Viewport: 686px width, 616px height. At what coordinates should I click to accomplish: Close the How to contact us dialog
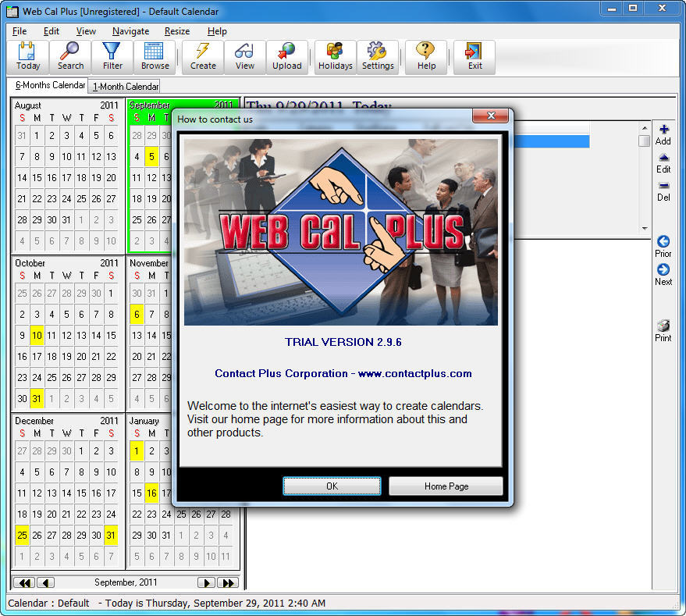click(x=490, y=116)
